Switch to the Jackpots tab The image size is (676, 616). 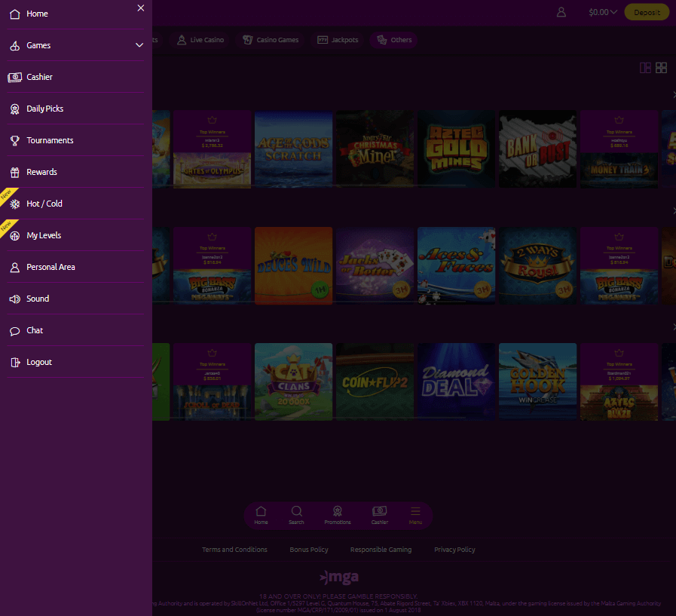pyautogui.click(x=338, y=40)
